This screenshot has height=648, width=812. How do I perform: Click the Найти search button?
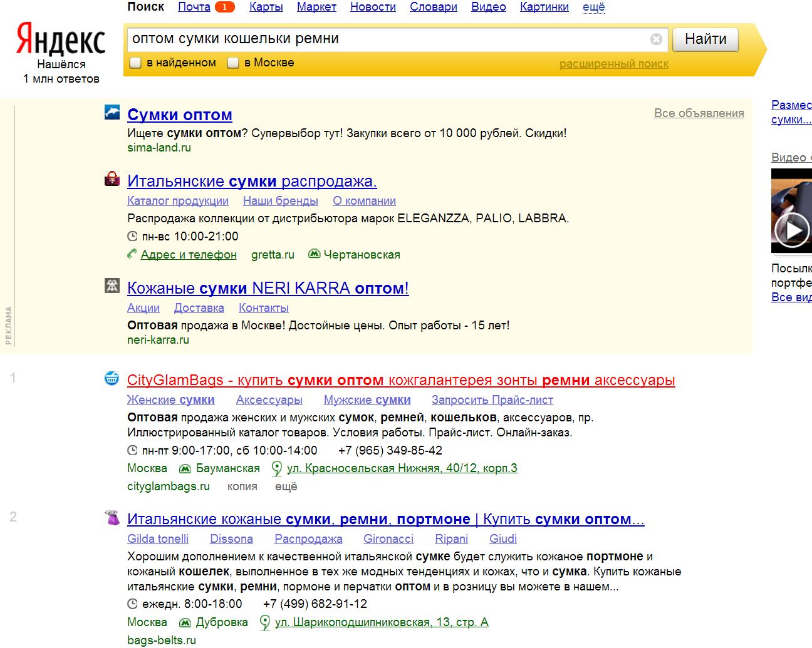pyautogui.click(x=705, y=39)
